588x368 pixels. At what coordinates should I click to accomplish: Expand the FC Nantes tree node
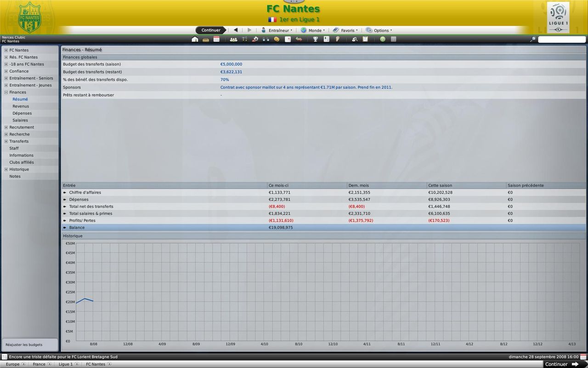(x=6, y=50)
